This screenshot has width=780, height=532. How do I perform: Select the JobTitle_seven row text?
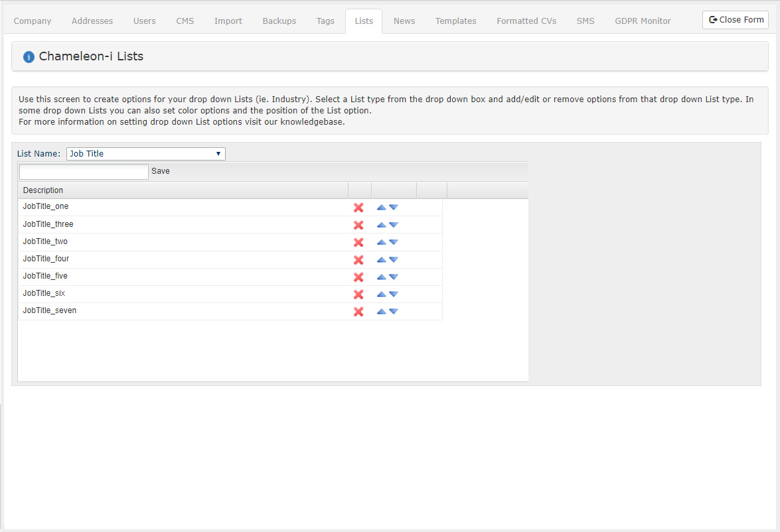(50, 310)
